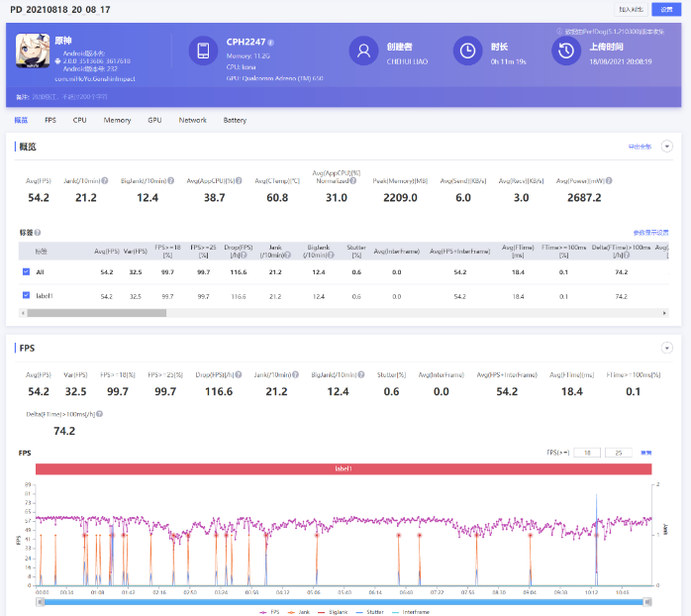Click the creator user icon
This screenshot has height=616, width=691.
click(363, 51)
